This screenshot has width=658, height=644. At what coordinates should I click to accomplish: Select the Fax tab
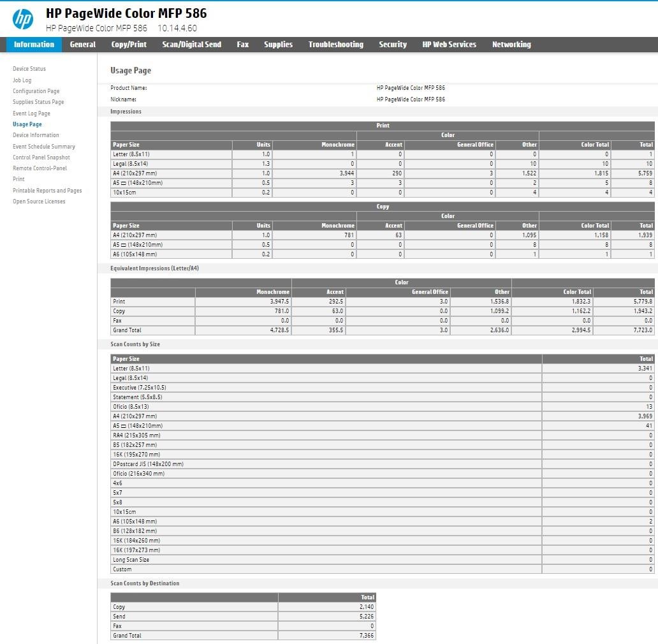coord(243,45)
